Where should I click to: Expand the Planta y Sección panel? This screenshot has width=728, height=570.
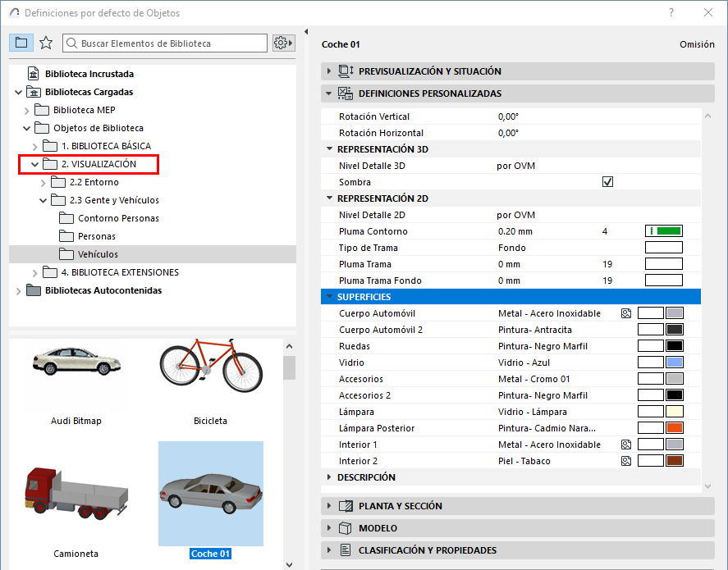(329, 506)
